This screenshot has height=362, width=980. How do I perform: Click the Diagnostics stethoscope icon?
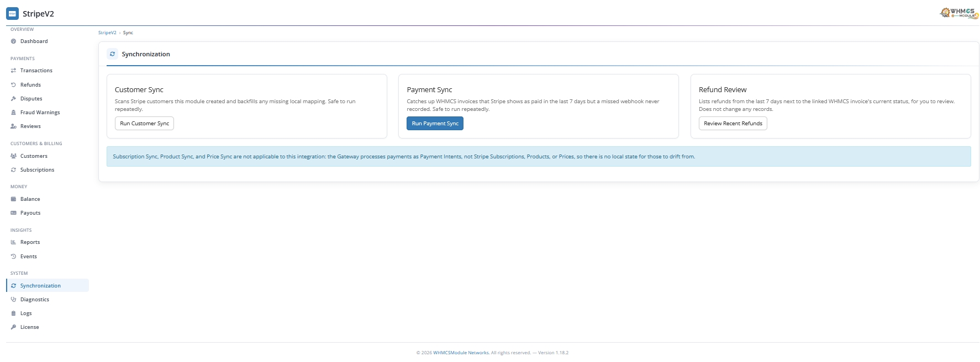tap(13, 300)
